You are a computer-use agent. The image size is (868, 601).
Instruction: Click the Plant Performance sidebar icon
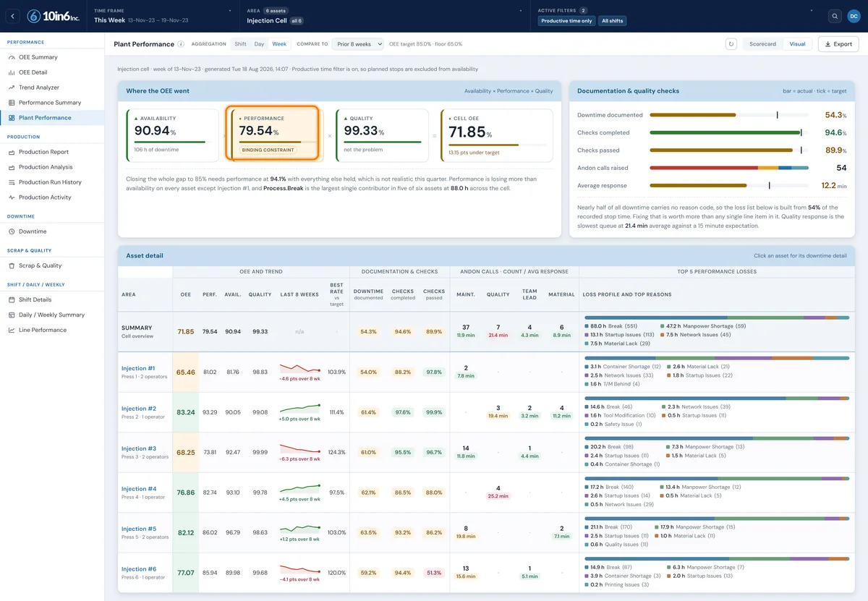coord(12,118)
